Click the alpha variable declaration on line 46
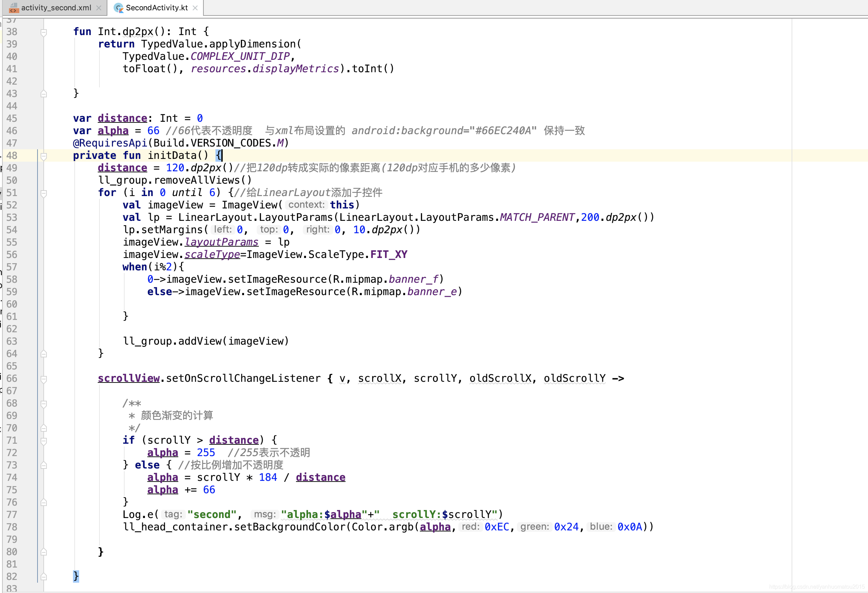 (x=113, y=131)
